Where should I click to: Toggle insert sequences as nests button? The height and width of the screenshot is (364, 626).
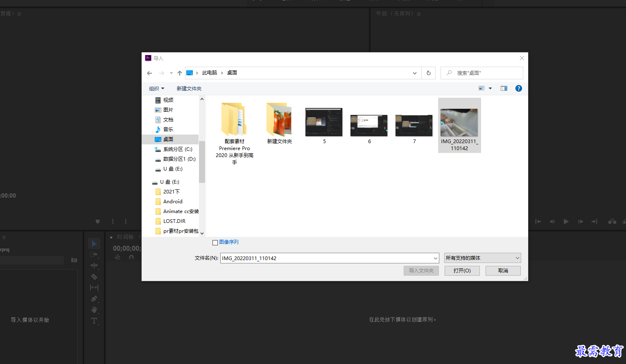(x=118, y=257)
